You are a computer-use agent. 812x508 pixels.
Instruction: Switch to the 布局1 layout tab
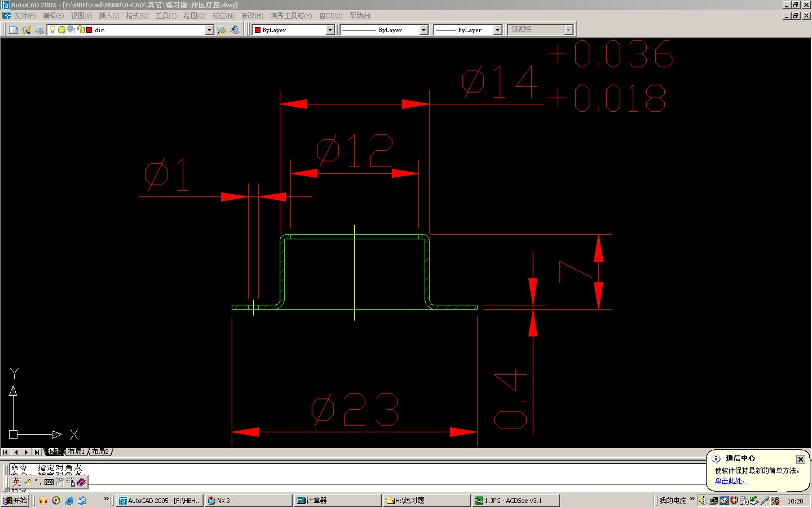(76, 452)
